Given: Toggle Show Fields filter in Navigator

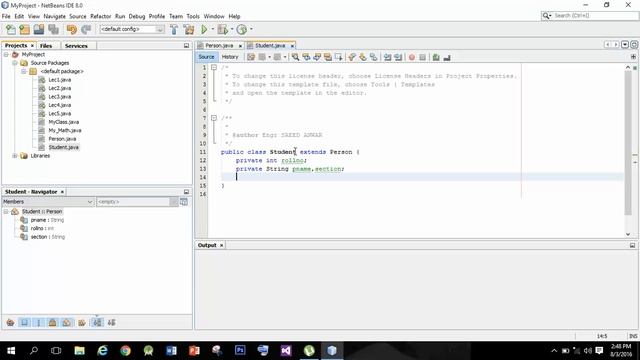Looking at the screenshot, I should [x=24, y=322].
